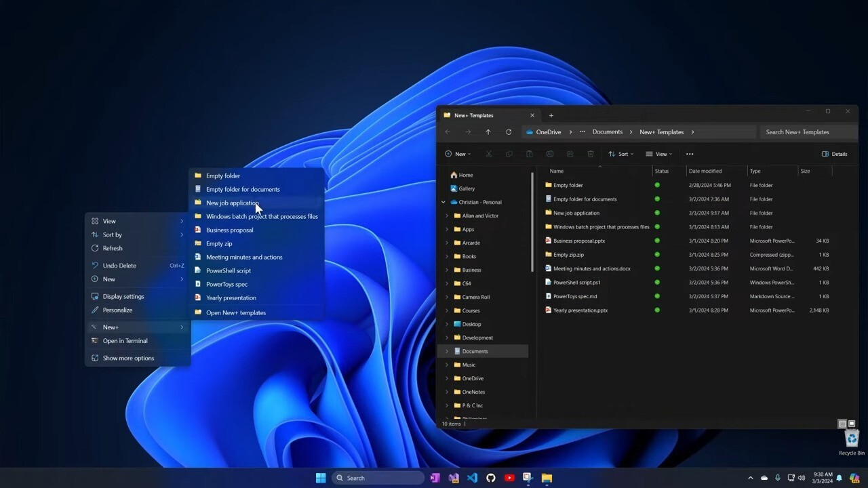868x488 pixels.
Task: Open OneNote from the taskbar
Action: (435, 478)
